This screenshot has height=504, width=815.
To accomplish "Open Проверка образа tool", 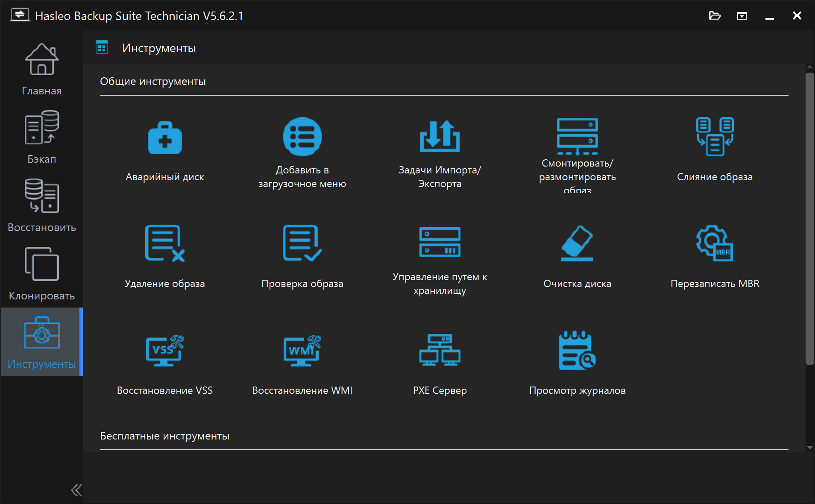I will point(302,243).
